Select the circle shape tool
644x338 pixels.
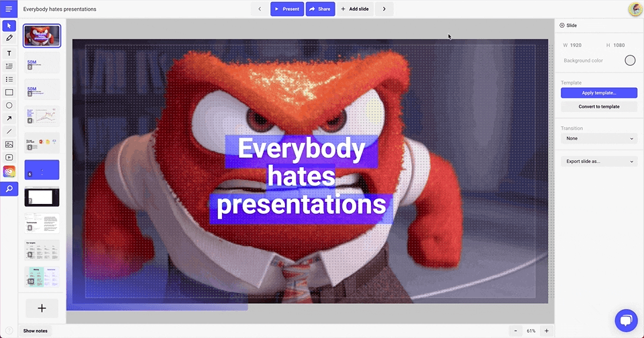[9, 105]
